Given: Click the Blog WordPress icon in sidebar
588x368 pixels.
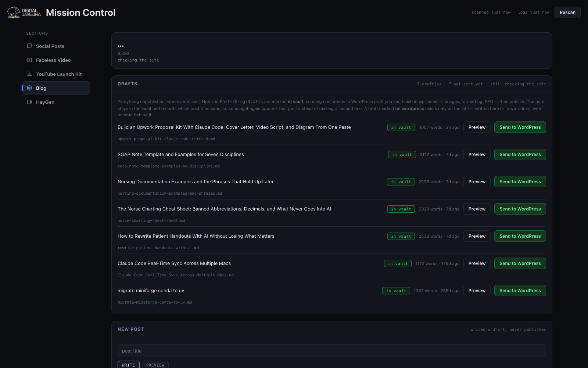Looking at the screenshot, I should (29, 88).
